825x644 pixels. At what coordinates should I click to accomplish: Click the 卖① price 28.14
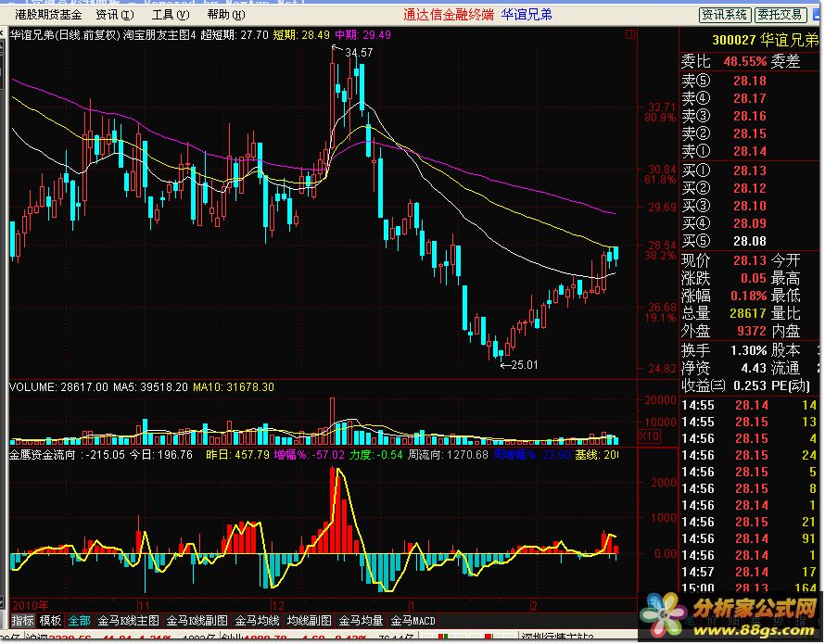pos(750,151)
